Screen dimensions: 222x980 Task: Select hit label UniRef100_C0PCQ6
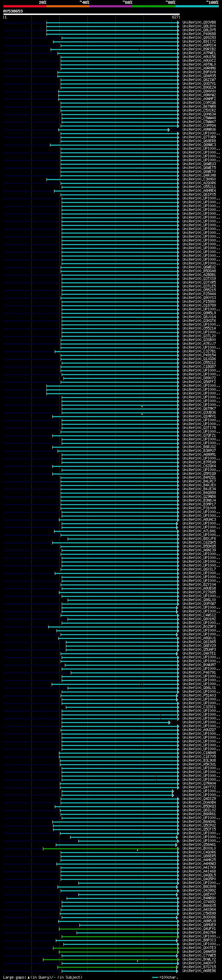pyautogui.click(x=199, y=103)
